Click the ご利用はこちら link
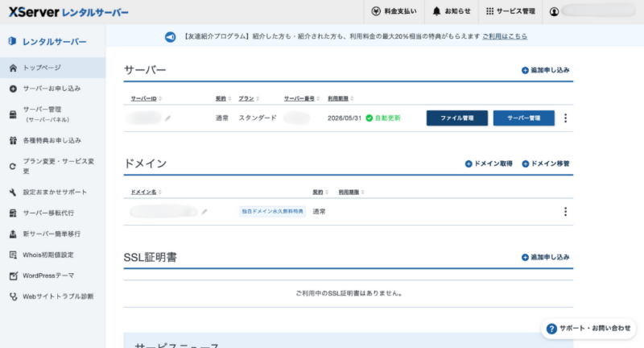 coord(506,37)
